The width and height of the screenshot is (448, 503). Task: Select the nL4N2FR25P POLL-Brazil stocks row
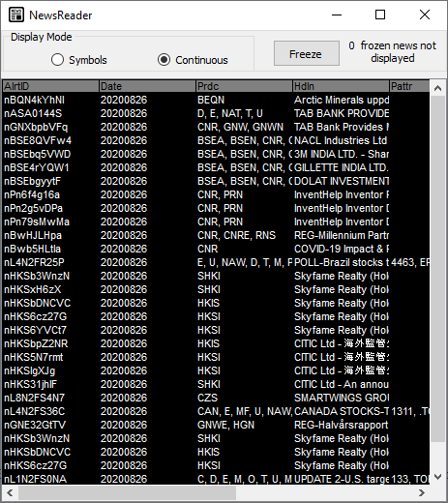216,262
